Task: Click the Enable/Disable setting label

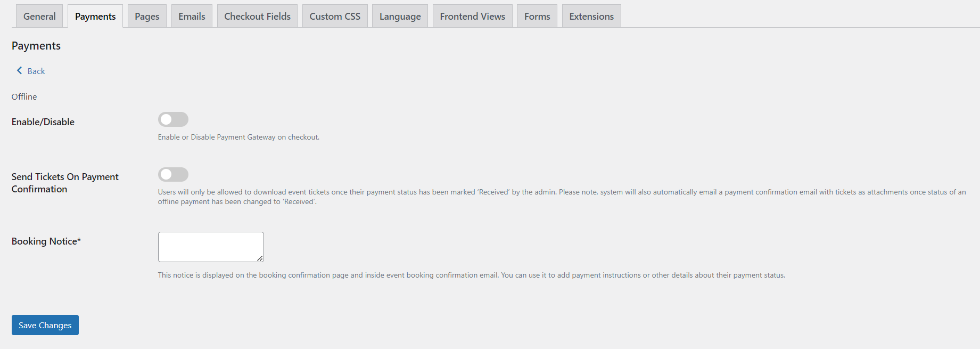Action: tap(43, 122)
